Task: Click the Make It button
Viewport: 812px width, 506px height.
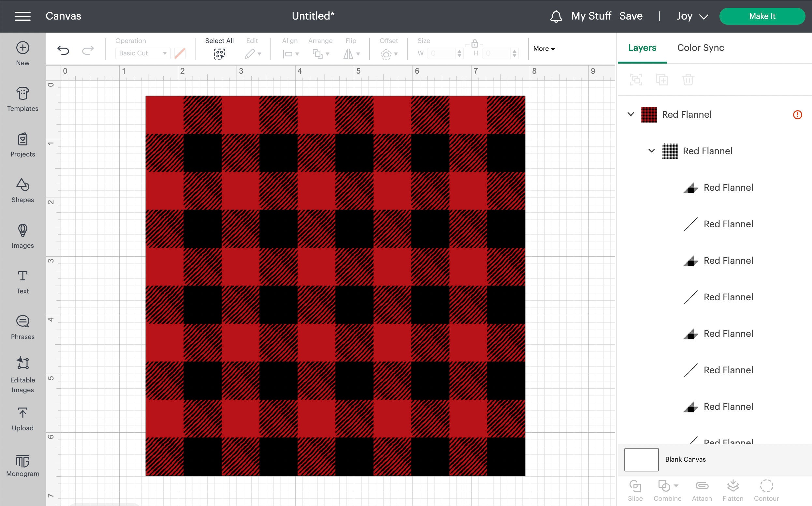Action: (x=762, y=16)
